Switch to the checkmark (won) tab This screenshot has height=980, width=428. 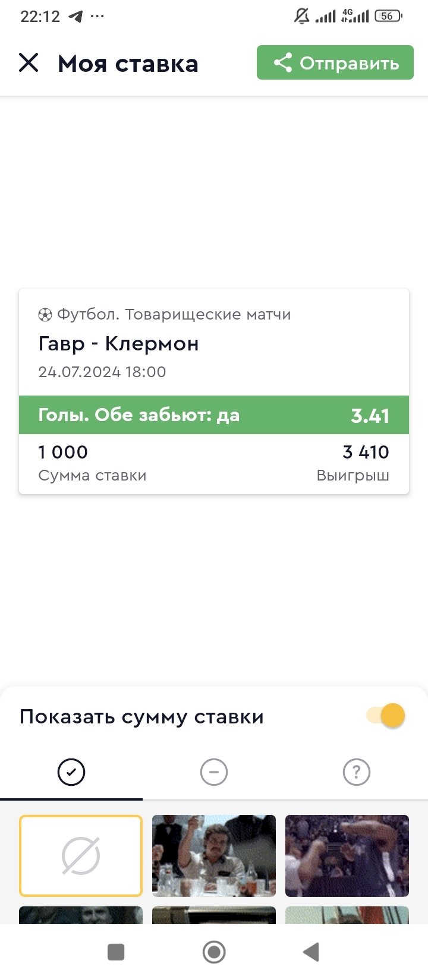click(71, 772)
